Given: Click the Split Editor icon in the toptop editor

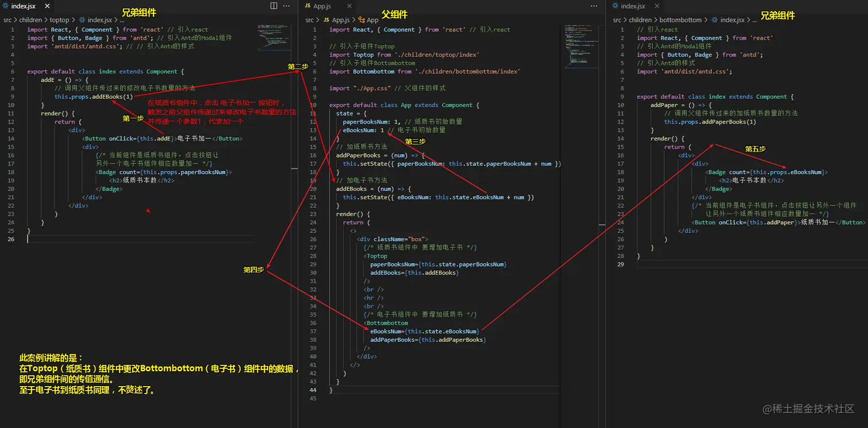Looking at the screenshot, I should coord(274,6).
